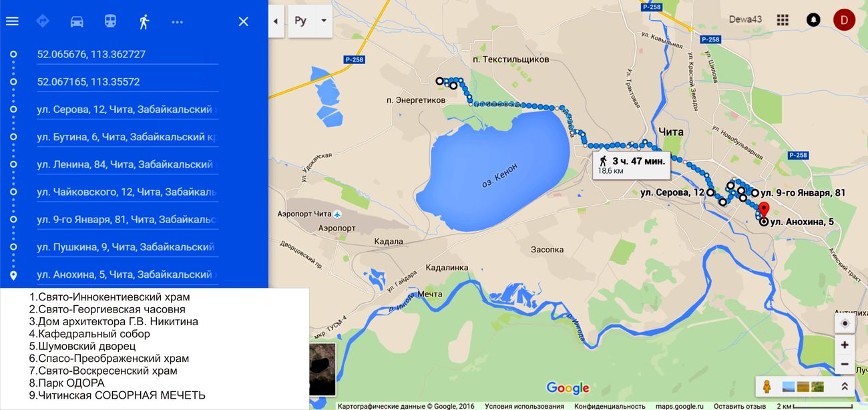
Task: Switch to driving directions car icon
Action: click(x=77, y=21)
